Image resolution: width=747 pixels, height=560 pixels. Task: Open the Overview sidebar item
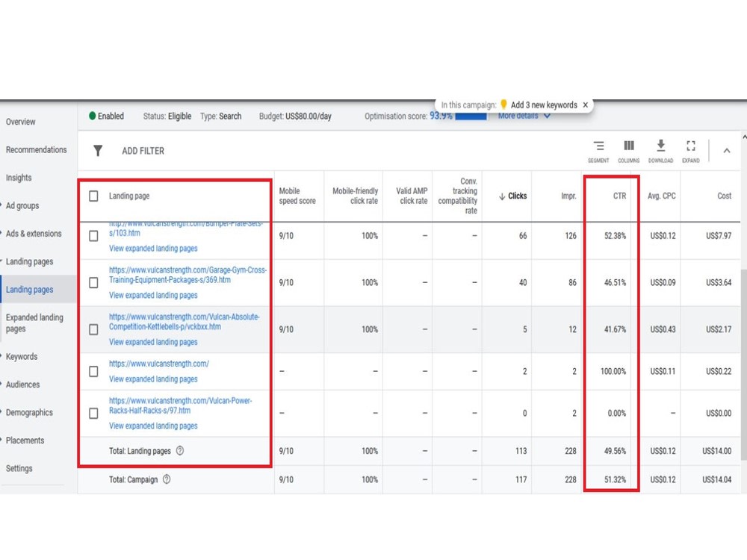pos(20,122)
